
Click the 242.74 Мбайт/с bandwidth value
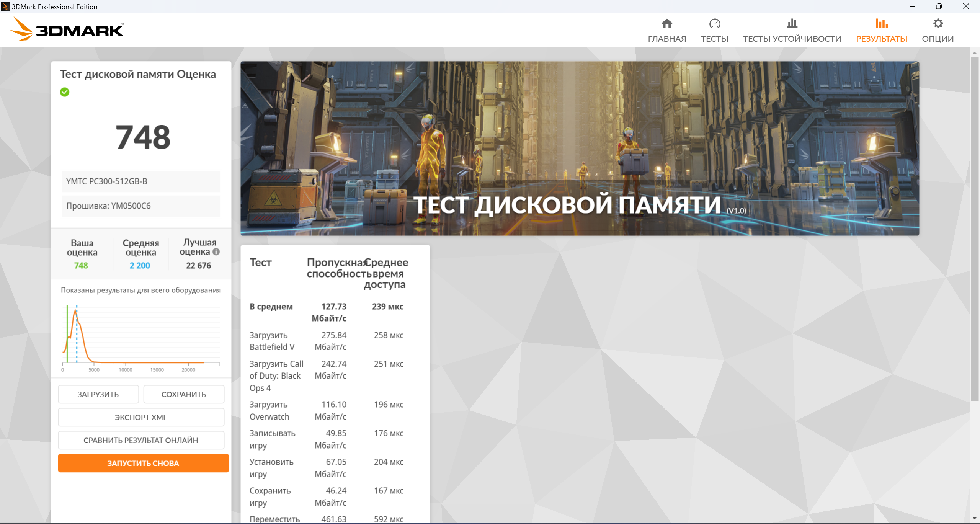click(330, 370)
